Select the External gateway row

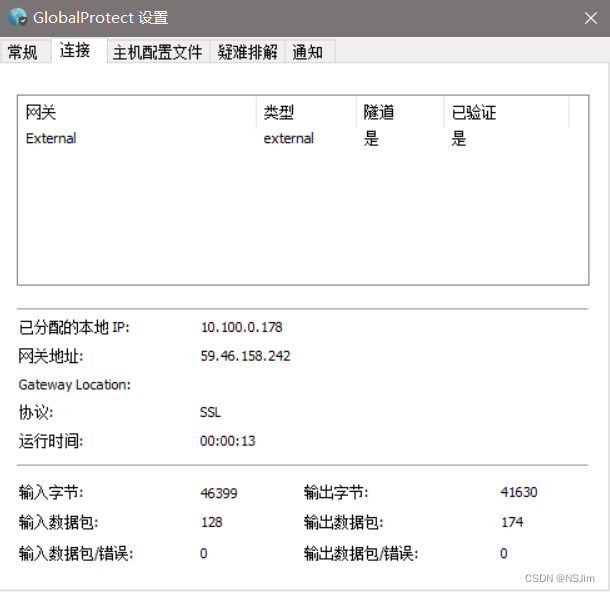(303, 138)
